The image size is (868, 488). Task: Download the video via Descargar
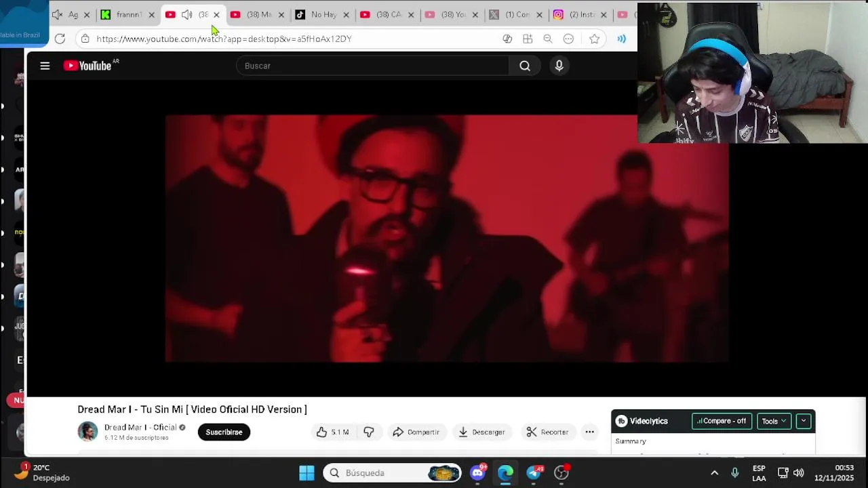point(481,432)
